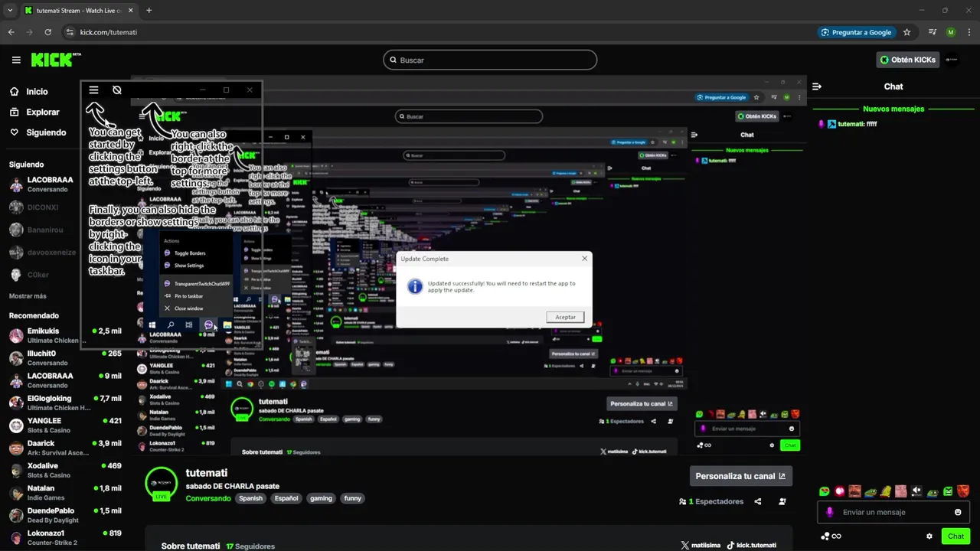Viewport: 980px width, 551px height.
Task: Select the green heart-eyes emote
Action: (x=824, y=491)
